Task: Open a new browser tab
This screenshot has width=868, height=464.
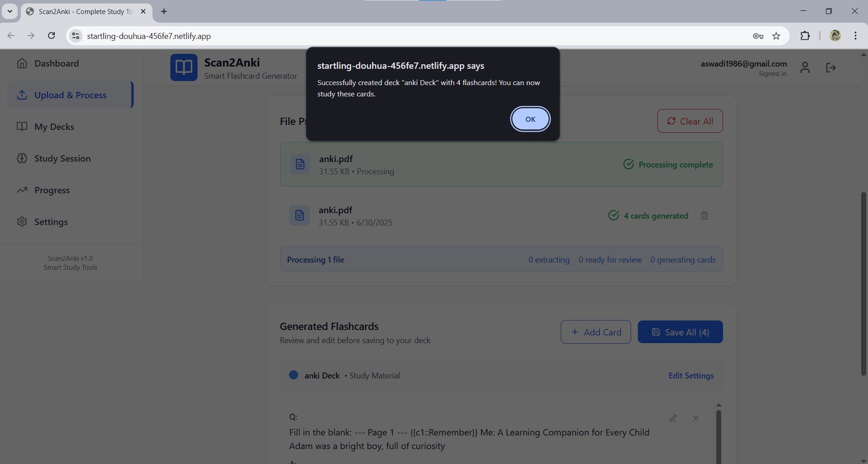Action: (x=164, y=12)
